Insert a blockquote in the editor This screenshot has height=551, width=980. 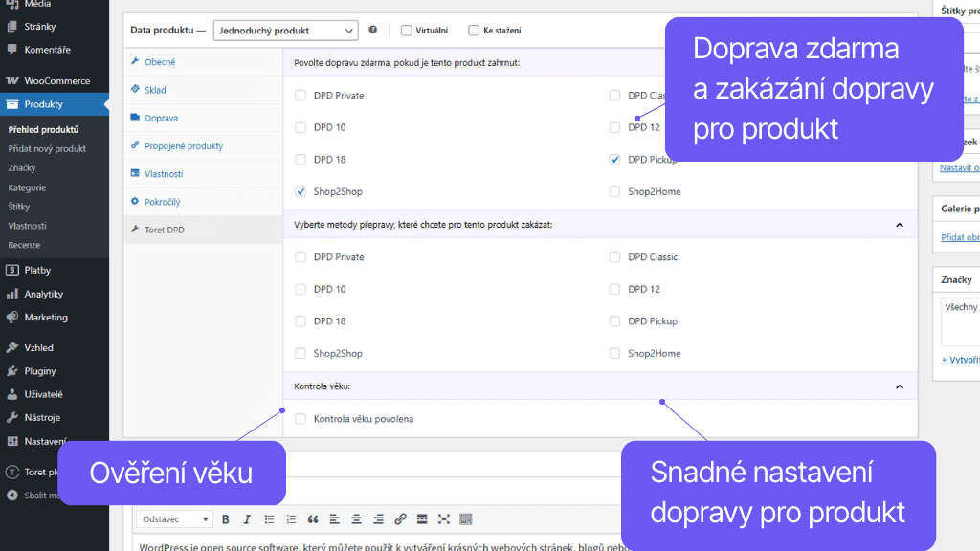pyautogui.click(x=313, y=519)
